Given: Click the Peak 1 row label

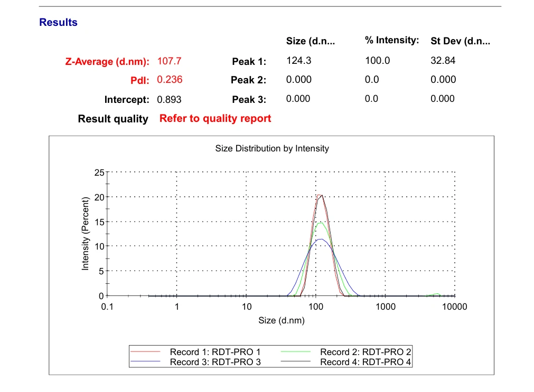Looking at the screenshot, I should click(249, 62).
